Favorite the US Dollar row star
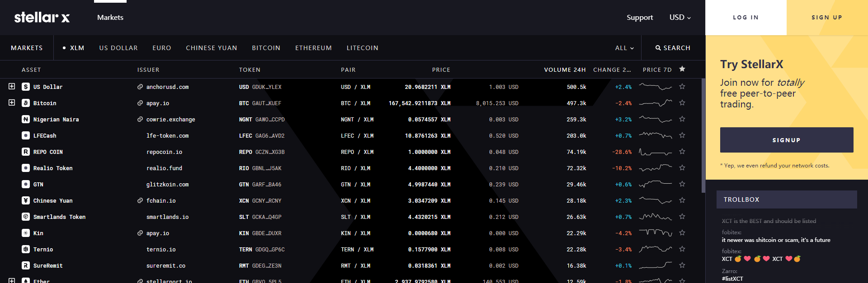The image size is (868, 283). click(682, 86)
